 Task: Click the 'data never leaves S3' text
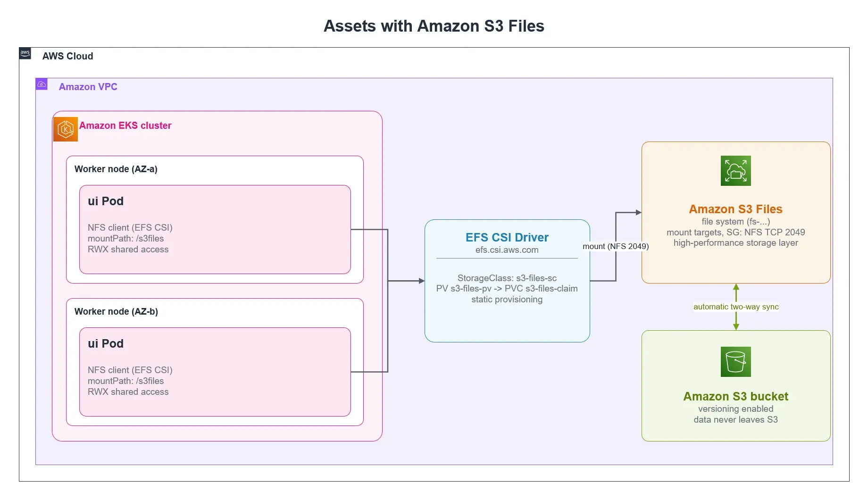coord(736,419)
